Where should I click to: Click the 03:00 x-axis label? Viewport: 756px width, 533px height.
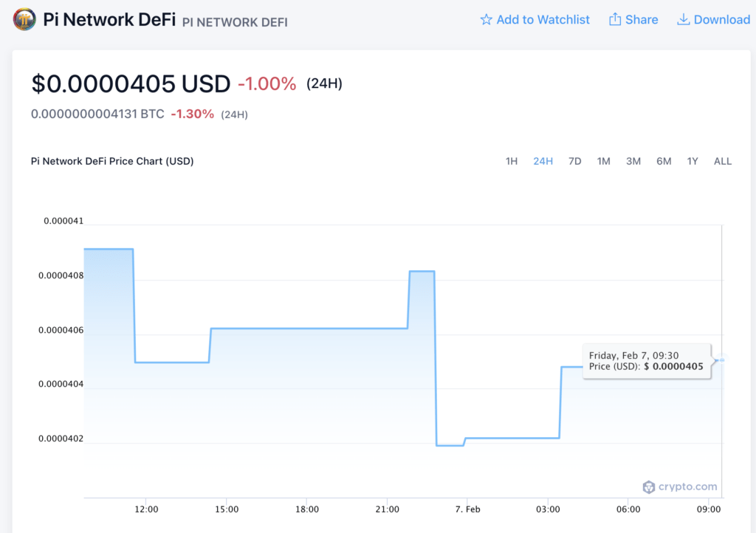(548, 509)
